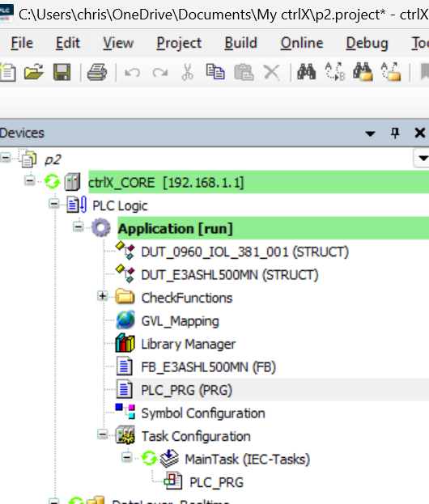
Task: Click the Undo arrow icon
Action: pos(132,73)
